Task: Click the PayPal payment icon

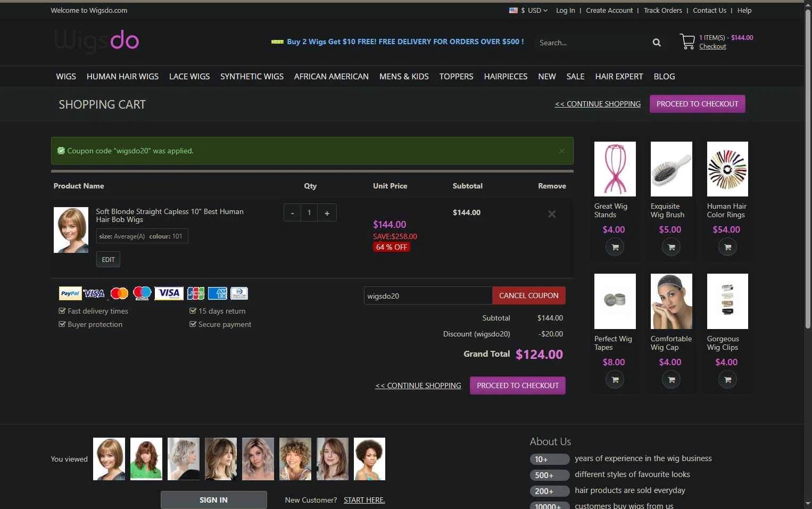Action: pos(70,293)
